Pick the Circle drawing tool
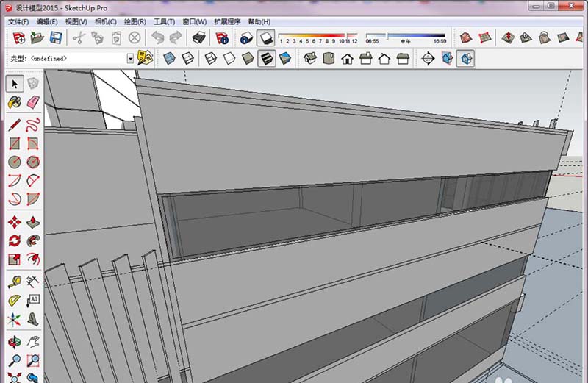588x383 pixels. coord(15,162)
